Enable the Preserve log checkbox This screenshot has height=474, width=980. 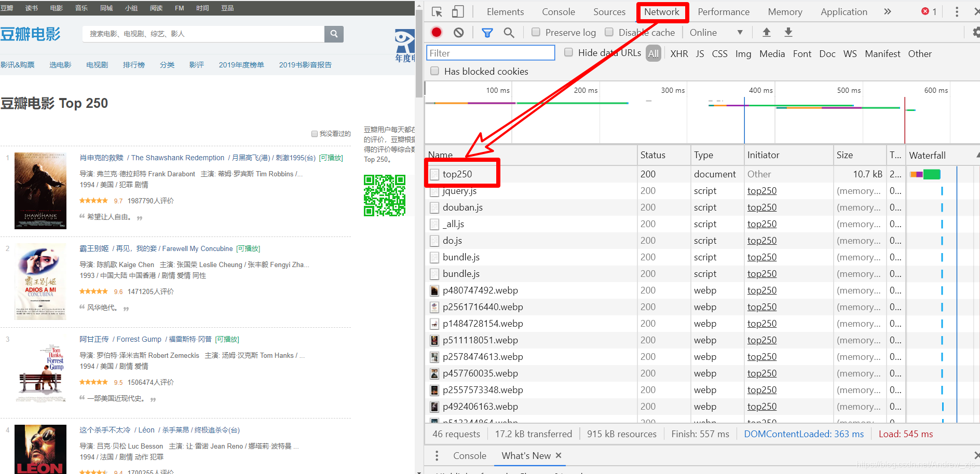pyautogui.click(x=536, y=32)
